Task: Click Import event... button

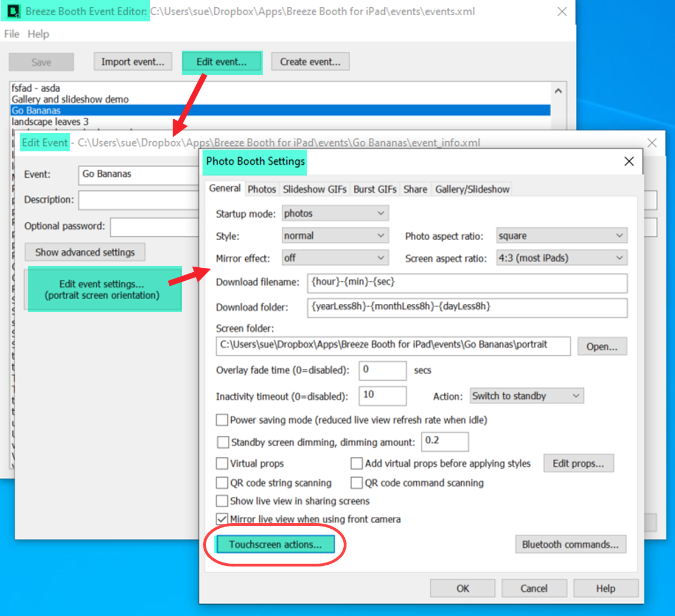Action: point(133,62)
